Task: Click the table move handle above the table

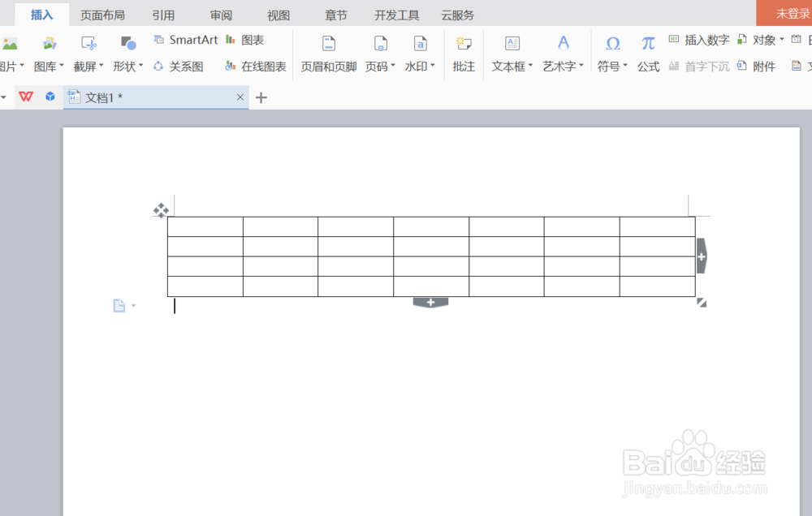Action: coord(161,210)
